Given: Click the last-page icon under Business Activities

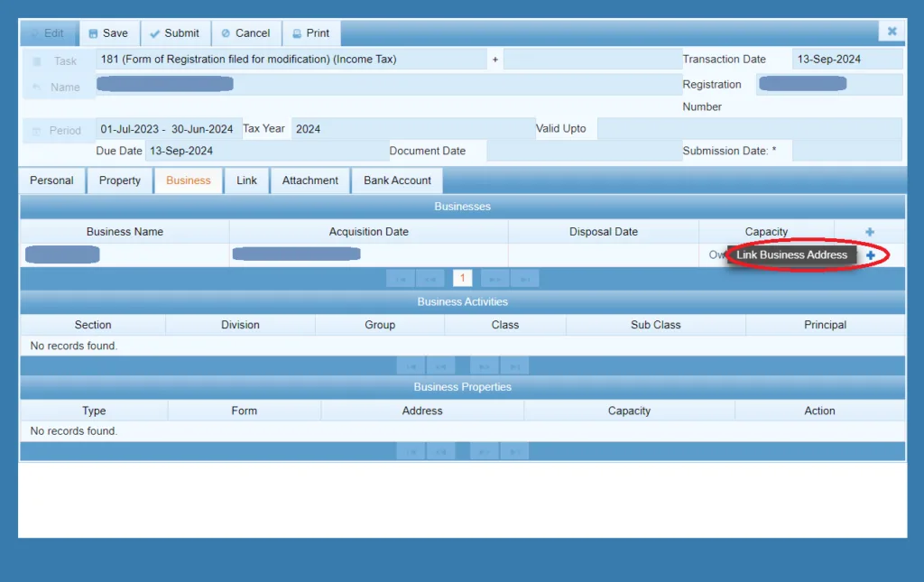Looking at the screenshot, I should pyautogui.click(x=514, y=365).
